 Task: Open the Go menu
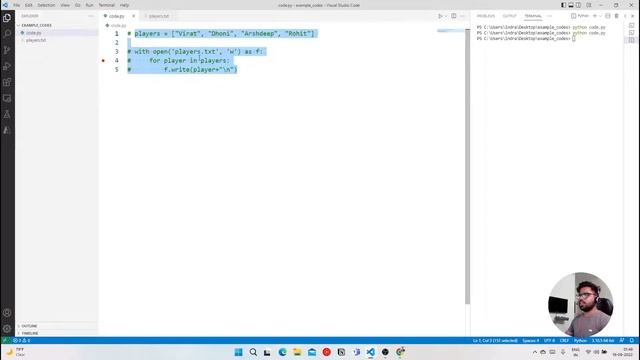click(x=78, y=5)
